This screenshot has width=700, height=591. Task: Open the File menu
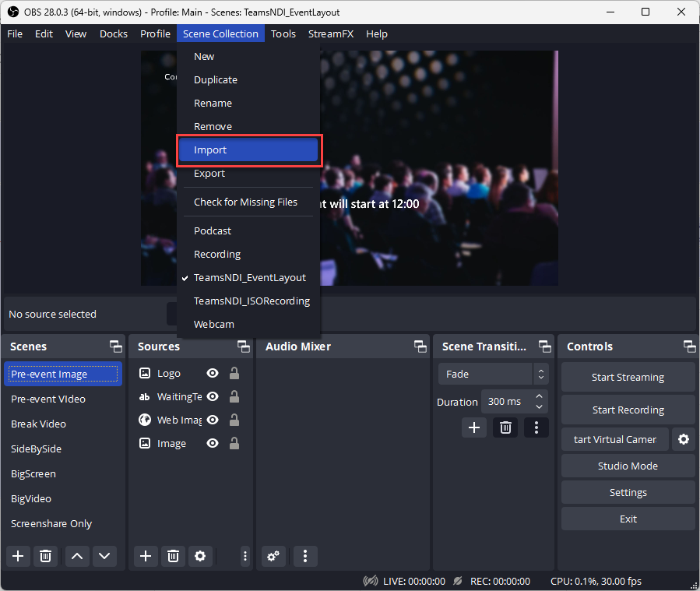click(15, 34)
